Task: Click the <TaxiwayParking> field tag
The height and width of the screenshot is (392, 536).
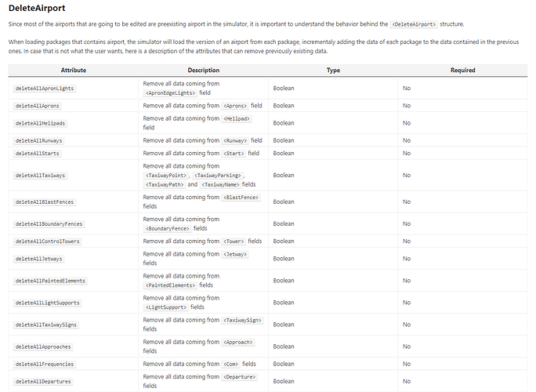Action: [x=218, y=176]
